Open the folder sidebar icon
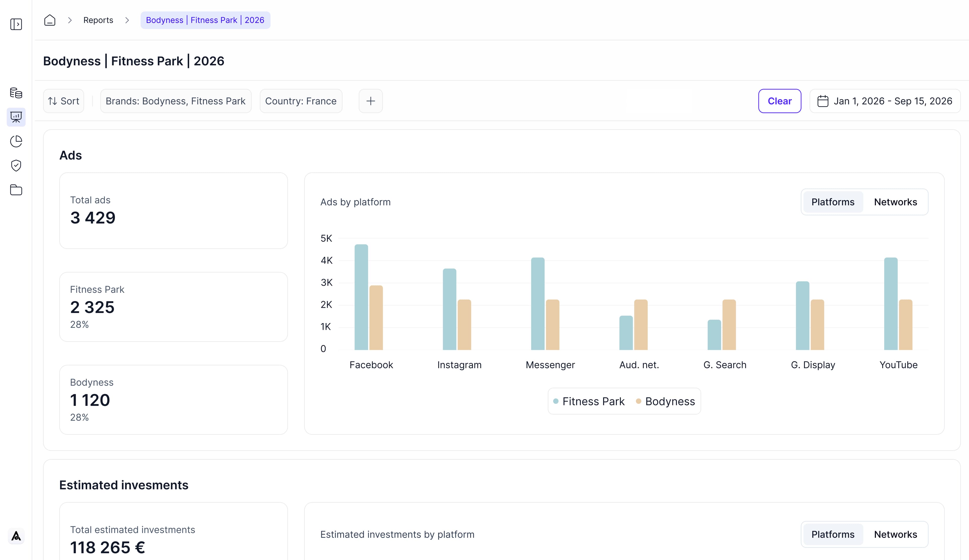This screenshot has height=560, width=969. pyautogui.click(x=16, y=190)
